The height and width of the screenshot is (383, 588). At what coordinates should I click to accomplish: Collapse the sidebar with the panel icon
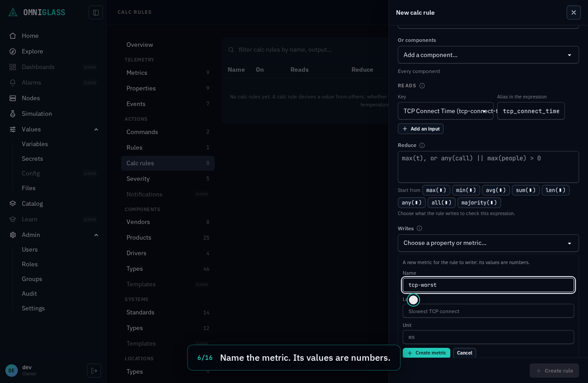point(96,12)
